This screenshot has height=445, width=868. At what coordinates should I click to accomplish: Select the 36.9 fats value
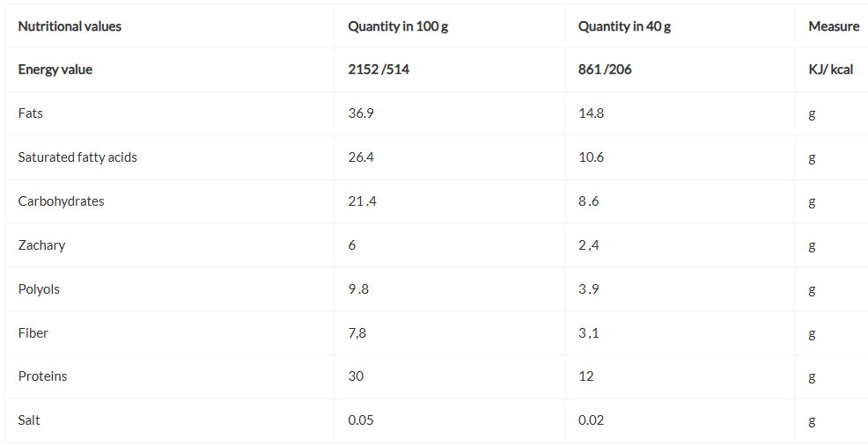[x=361, y=113]
